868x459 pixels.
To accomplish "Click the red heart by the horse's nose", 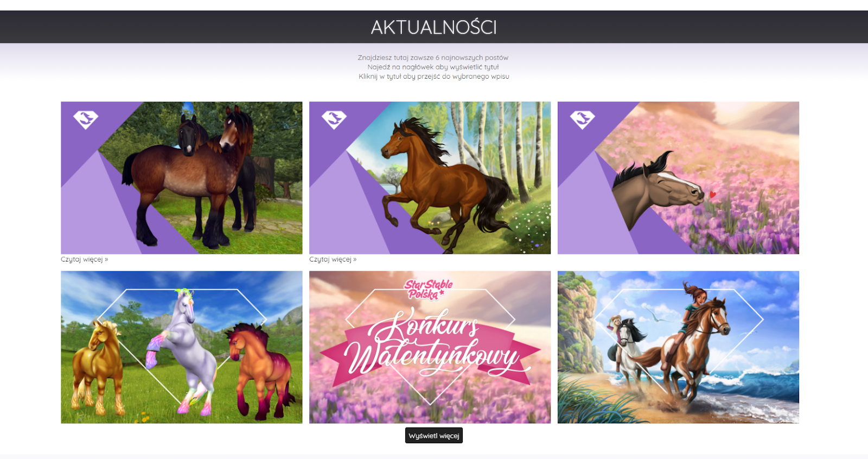I will tap(712, 194).
